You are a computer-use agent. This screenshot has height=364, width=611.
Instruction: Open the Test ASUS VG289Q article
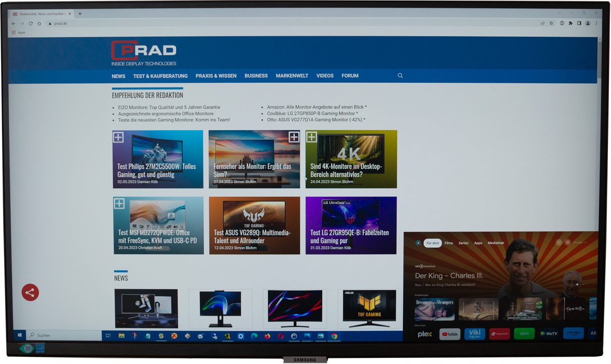click(254, 226)
